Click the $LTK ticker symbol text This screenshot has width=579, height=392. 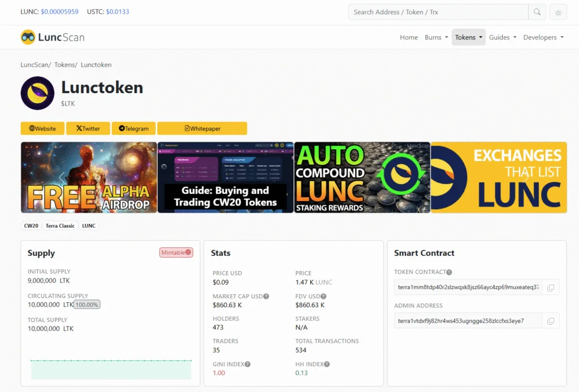pos(68,103)
